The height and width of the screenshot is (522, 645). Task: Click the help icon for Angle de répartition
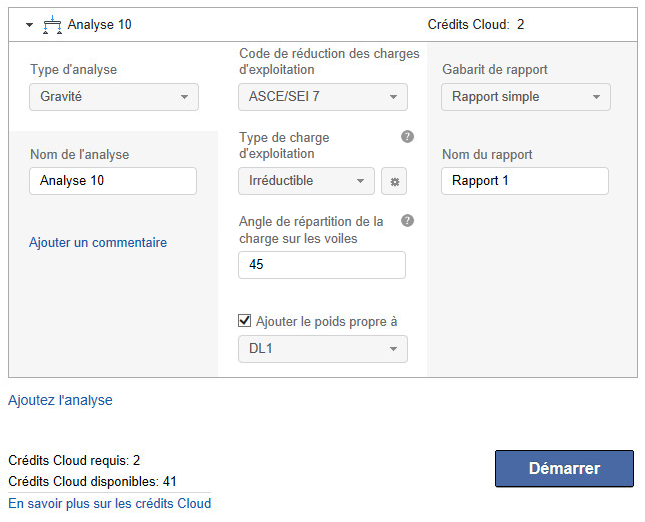[x=407, y=221]
